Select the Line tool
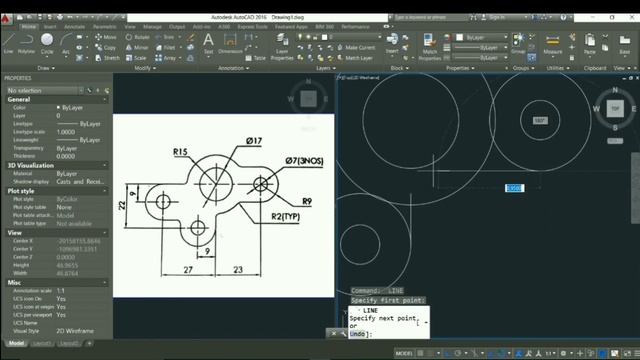The image size is (640, 360). (x=9, y=43)
